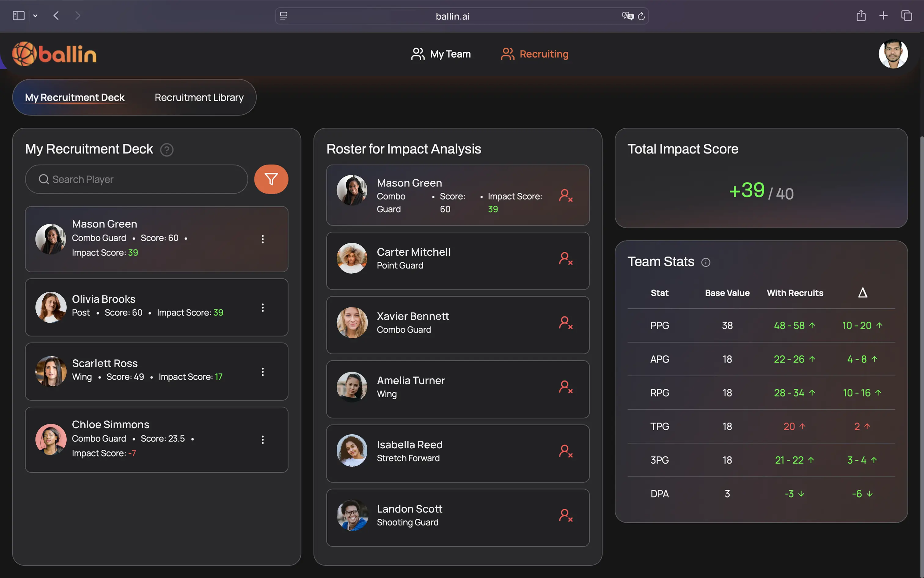
Task: Click the delta column header symbol
Action: [x=863, y=293]
